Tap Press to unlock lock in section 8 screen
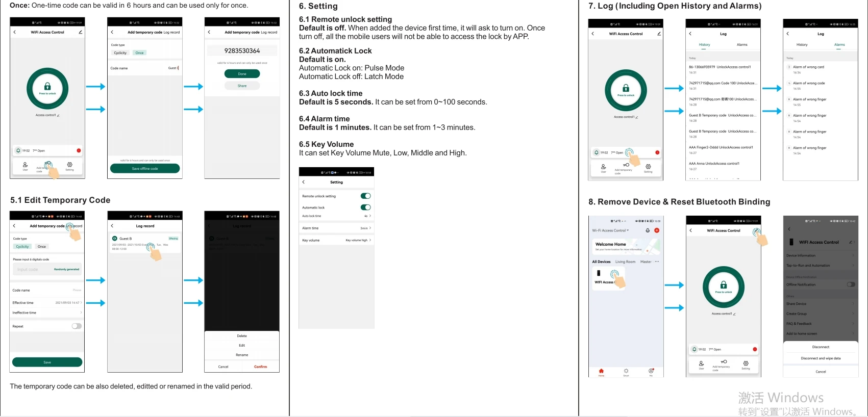 pos(724,287)
